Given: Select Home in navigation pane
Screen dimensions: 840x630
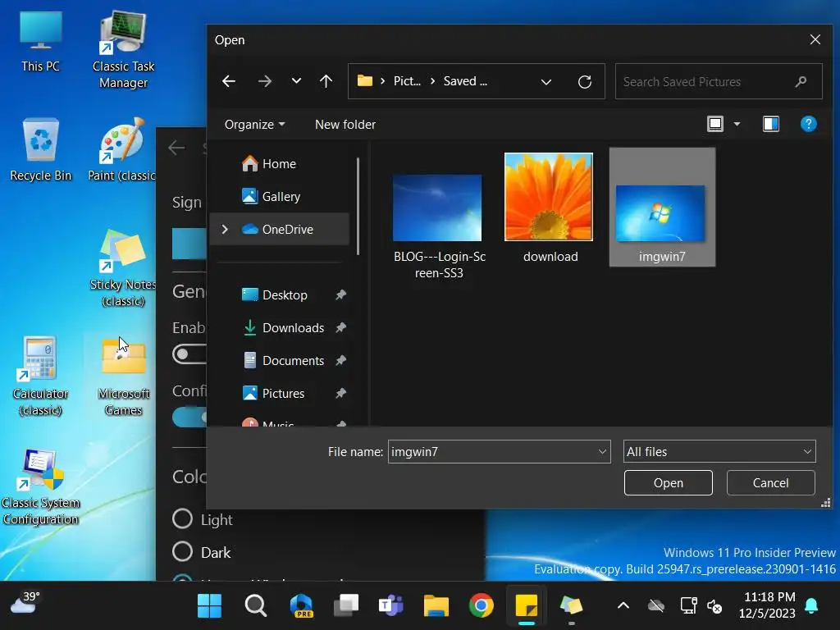Looking at the screenshot, I should click(x=279, y=164).
